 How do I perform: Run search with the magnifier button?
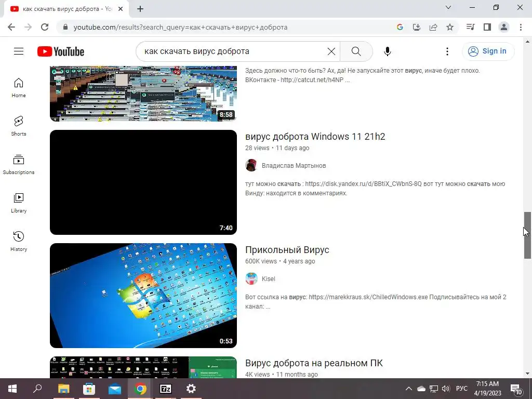click(x=356, y=51)
